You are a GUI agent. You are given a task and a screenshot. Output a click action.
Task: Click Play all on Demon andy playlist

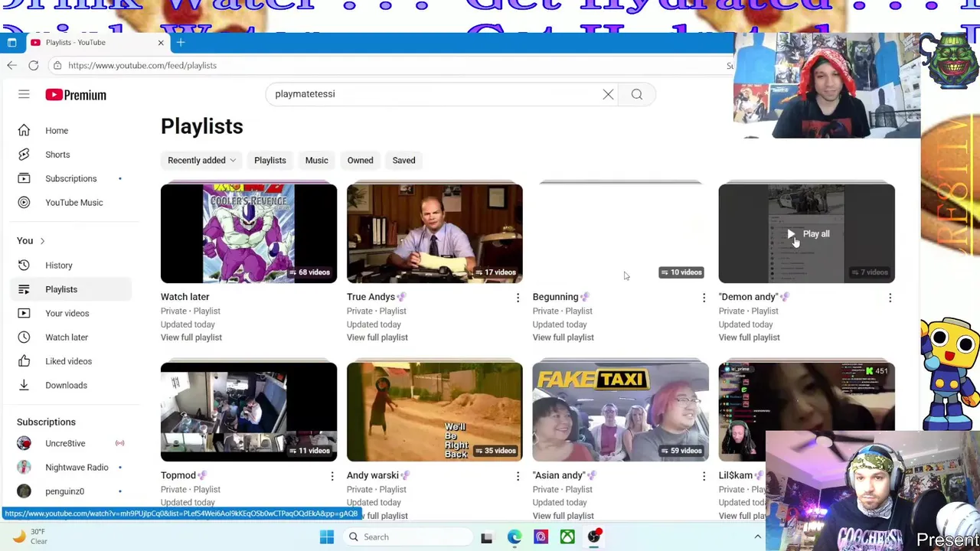coord(808,234)
